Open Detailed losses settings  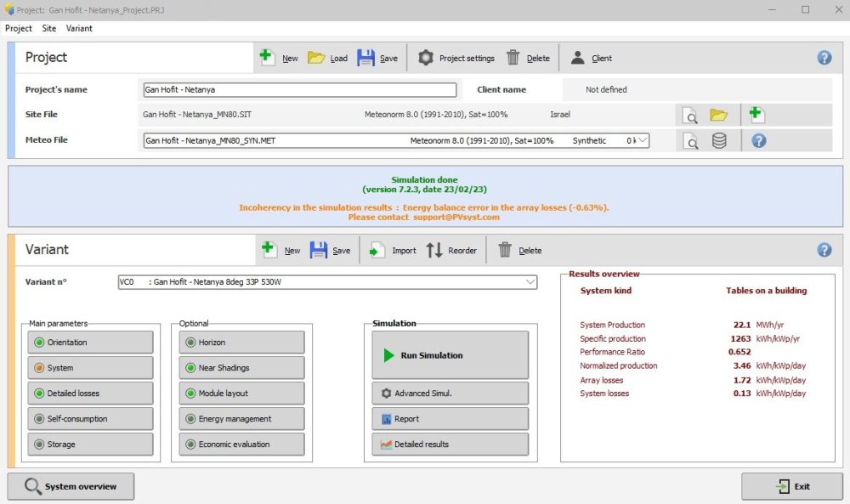[92, 394]
